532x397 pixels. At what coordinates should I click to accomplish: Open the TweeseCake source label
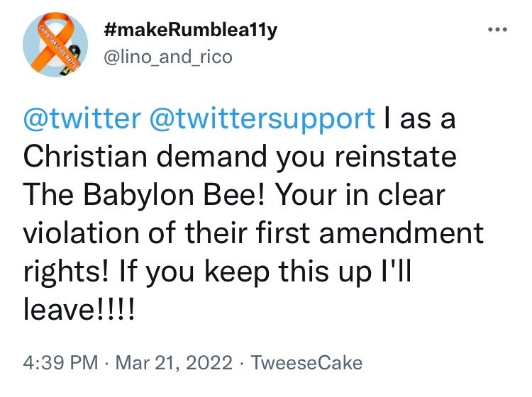pos(306,362)
